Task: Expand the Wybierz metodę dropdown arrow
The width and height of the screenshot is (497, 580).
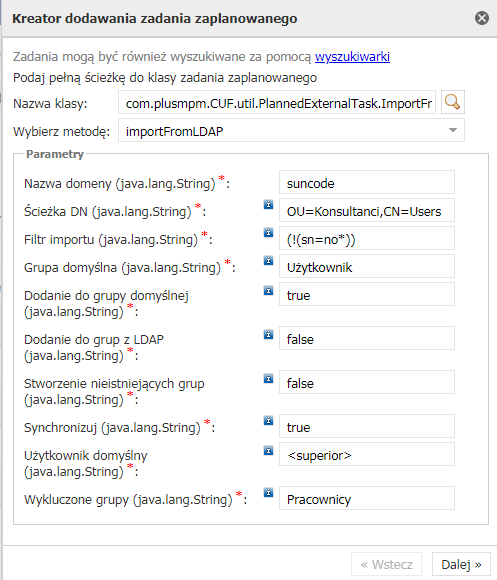Action: (x=453, y=130)
